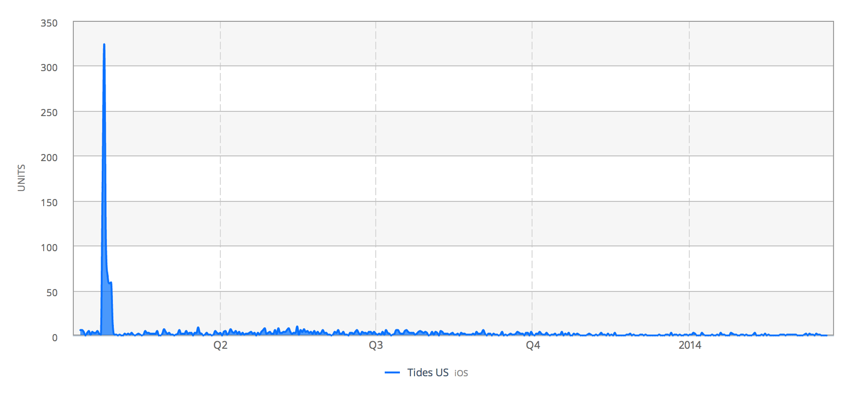The image size is (868, 399).
Task: Click the 250 value on the units axis
Action: [49, 113]
